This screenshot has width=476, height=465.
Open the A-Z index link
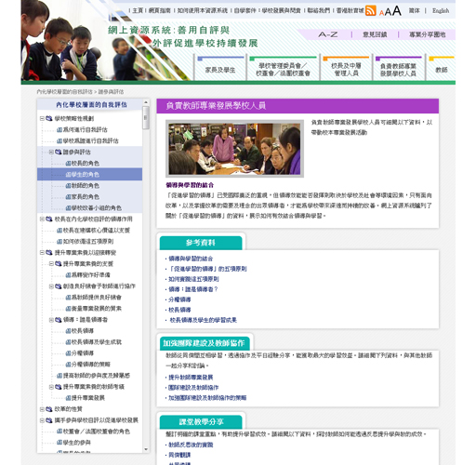[328, 34]
